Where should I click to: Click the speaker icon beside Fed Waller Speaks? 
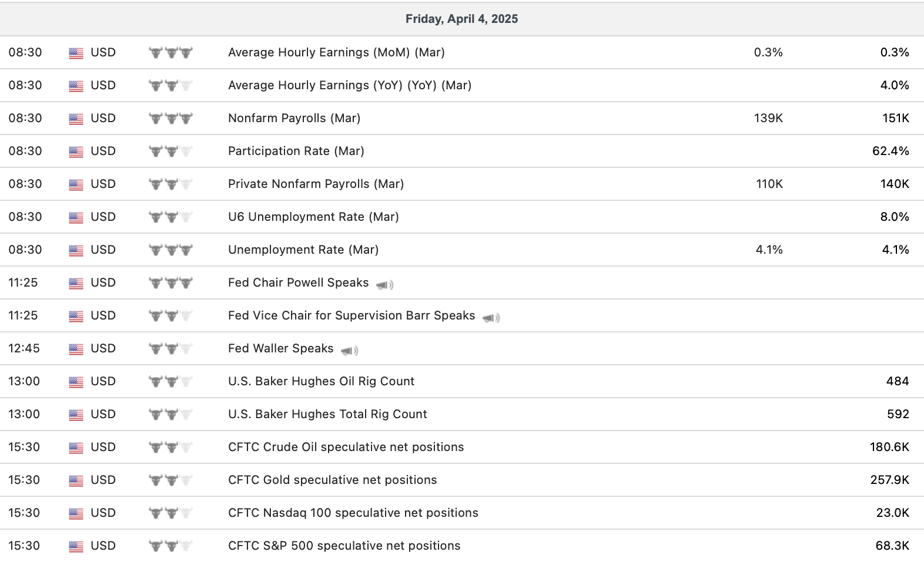(349, 351)
